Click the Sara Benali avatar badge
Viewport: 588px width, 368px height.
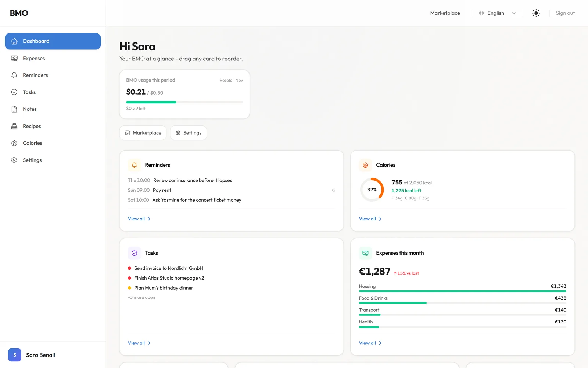(x=15, y=355)
